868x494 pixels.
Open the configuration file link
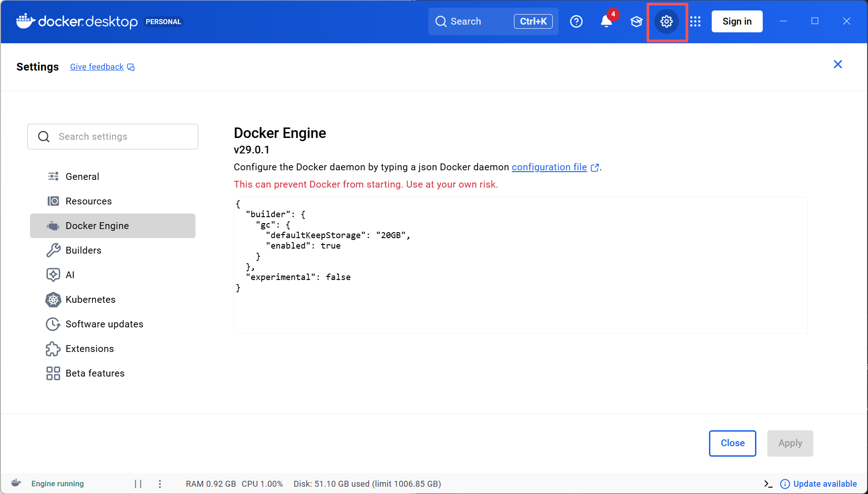click(x=549, y=167)
